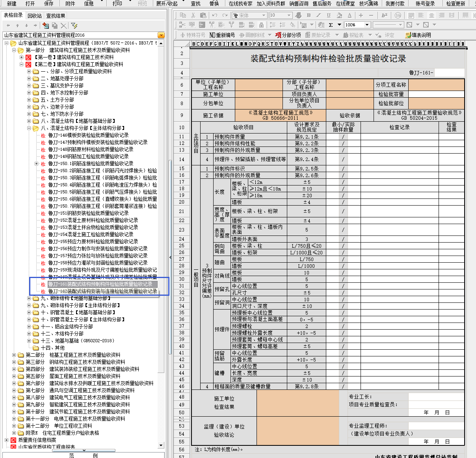Click 特殊符号 special symbol tool
Viewport: 476px width, 458px height.
click(x=193, y=35)
